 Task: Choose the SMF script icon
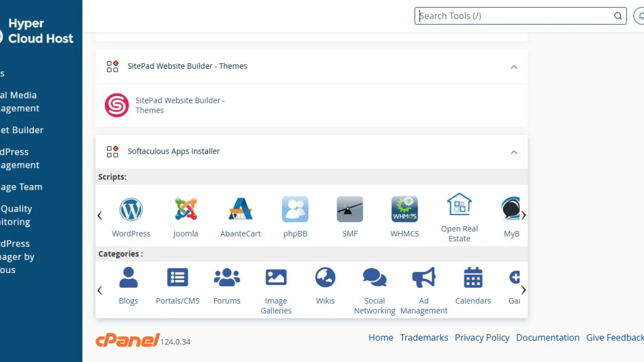(350, 209)
